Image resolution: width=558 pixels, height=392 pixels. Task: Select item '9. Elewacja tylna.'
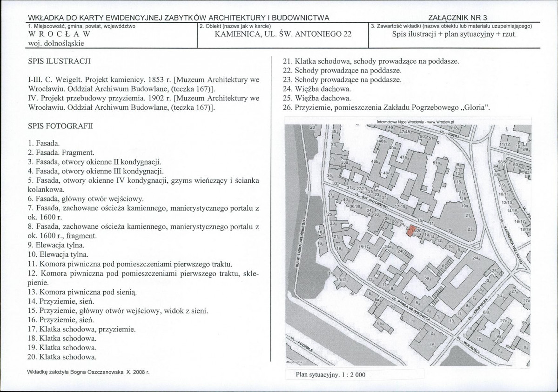56,245
